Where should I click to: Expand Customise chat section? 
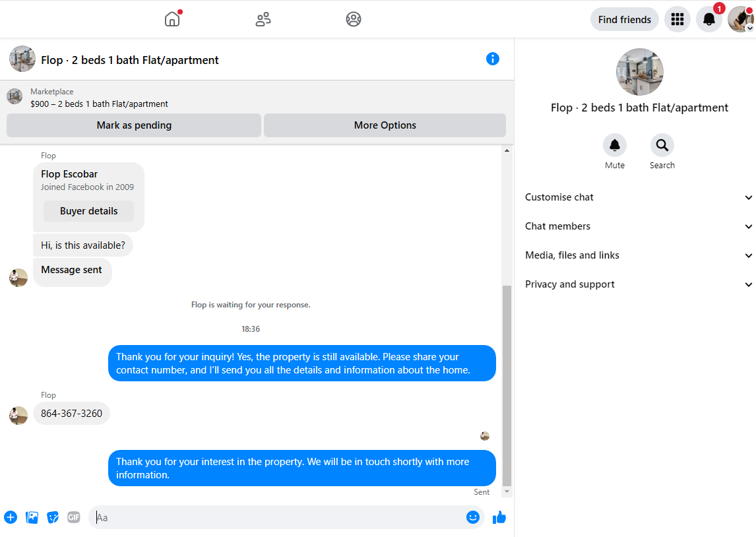coord(639,197)
